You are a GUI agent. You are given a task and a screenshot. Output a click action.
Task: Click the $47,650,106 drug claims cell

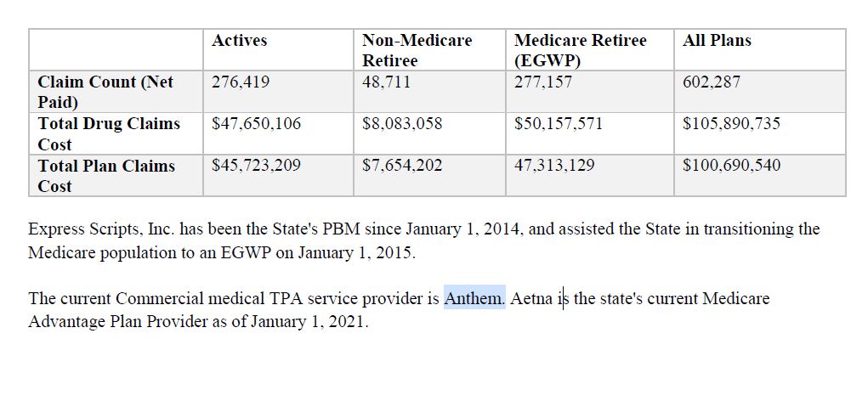pyautogui.click(x=256, y=124)
